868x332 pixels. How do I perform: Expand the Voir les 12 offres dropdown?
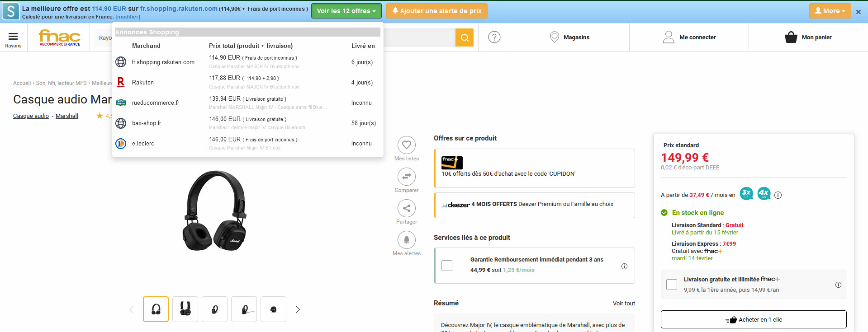[346, 11]
